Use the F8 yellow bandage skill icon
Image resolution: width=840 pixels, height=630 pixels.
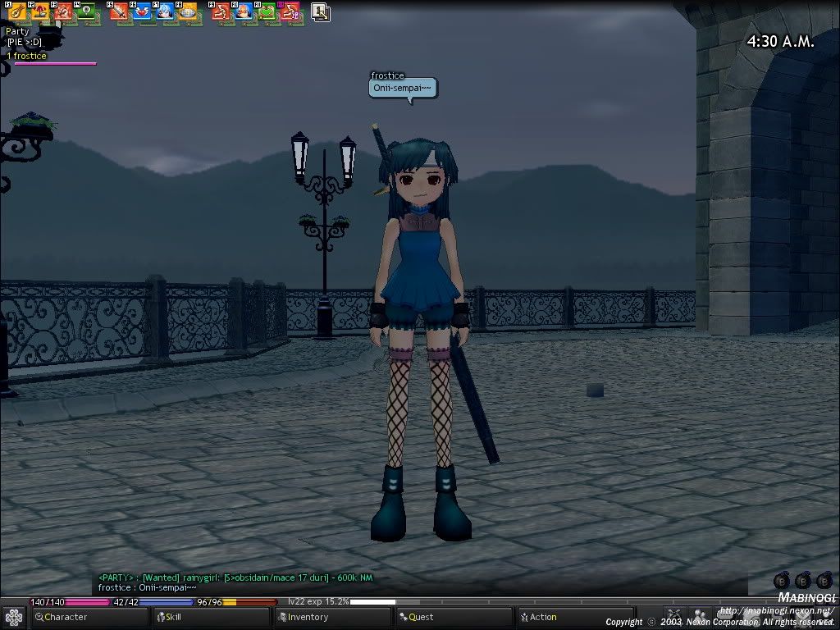pyautogui.click(x=188, y=11)
